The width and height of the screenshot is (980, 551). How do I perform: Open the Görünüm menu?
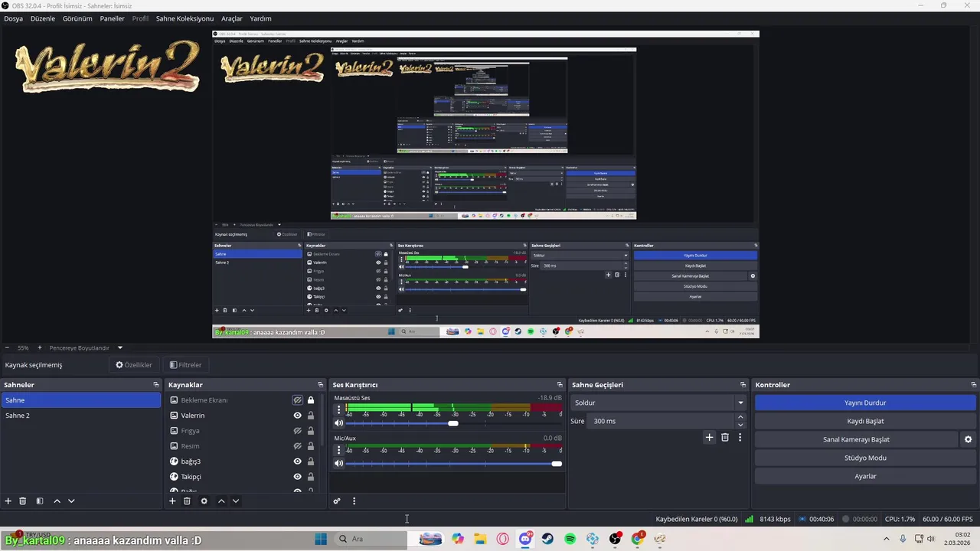click(77, 18)
